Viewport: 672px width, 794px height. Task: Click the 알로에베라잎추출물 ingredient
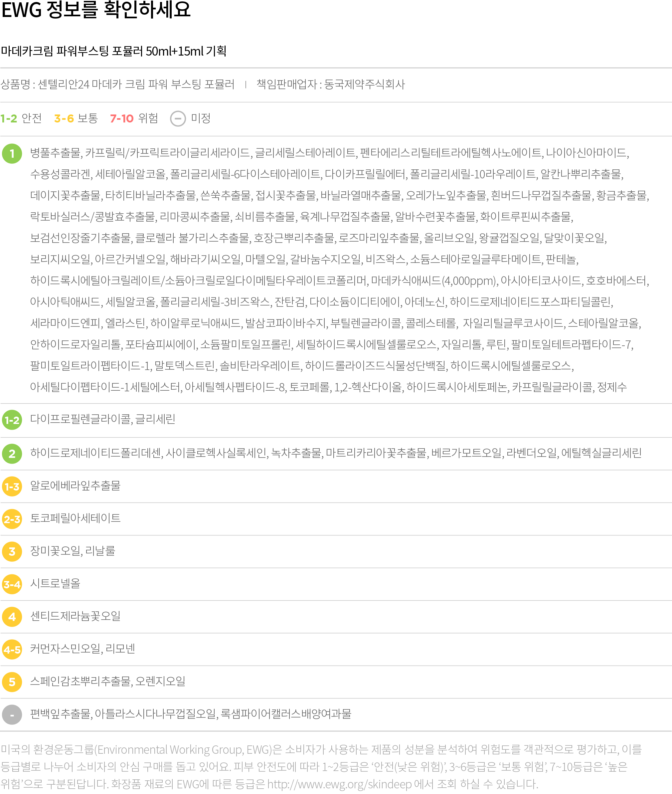click(x=76, y=486)
